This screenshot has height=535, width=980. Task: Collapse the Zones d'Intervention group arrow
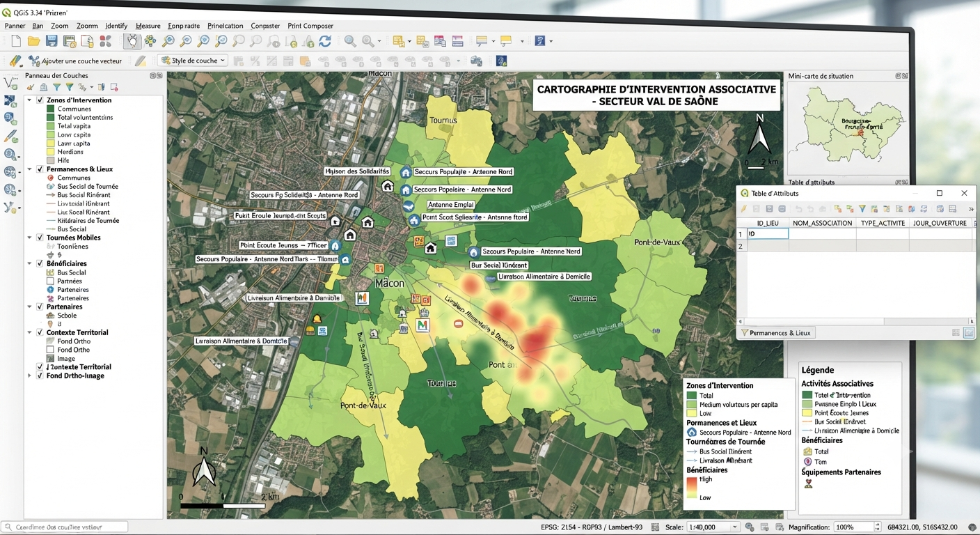coord(29,100)
